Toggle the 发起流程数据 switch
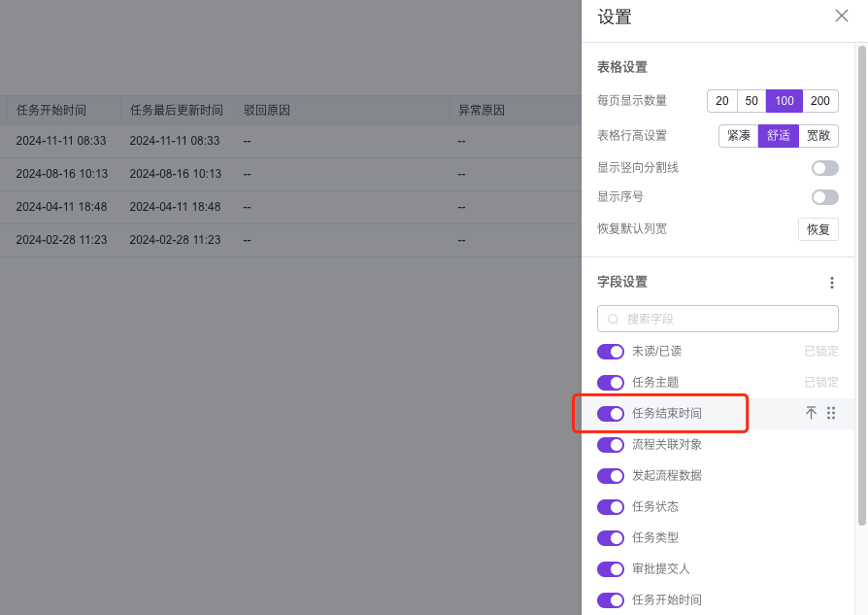The image size is (868, 615). coord(611,475)
